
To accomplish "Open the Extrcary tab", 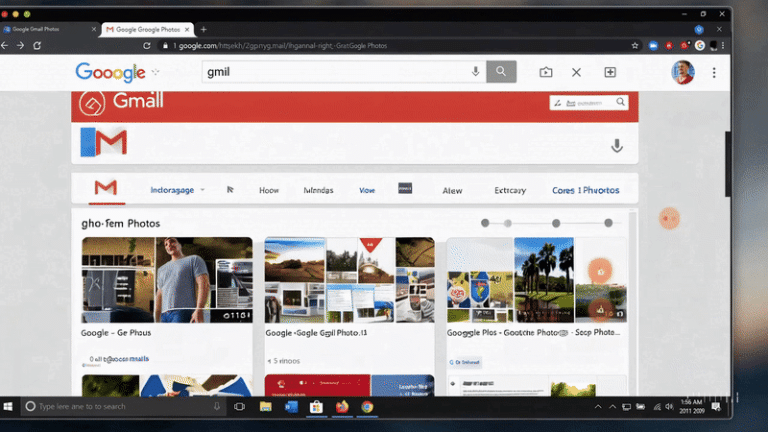I will [x=510, y=190].
